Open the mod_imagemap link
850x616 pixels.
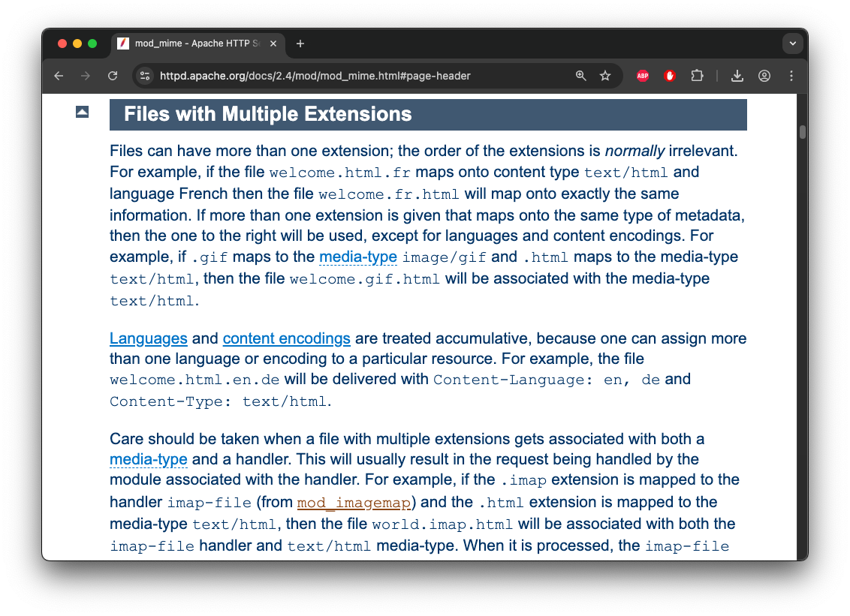coord(354,502)
